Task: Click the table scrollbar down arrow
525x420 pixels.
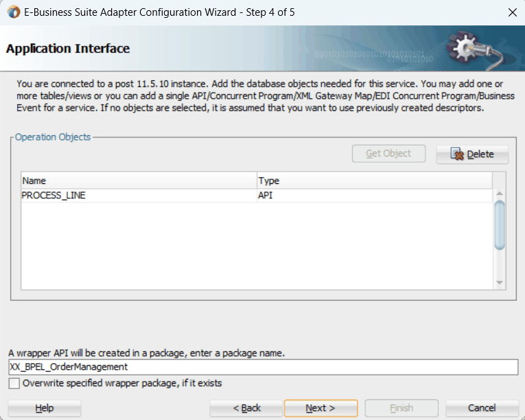Action: point(500,283)
